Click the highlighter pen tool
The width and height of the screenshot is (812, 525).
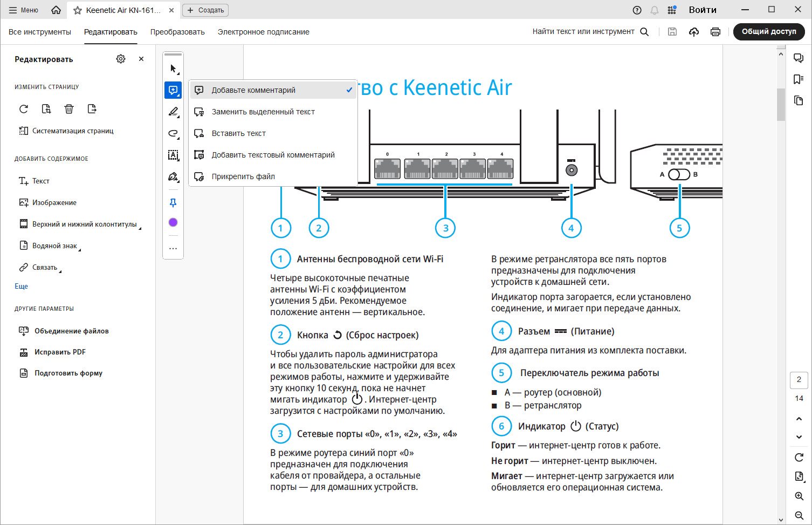(173, 112)
